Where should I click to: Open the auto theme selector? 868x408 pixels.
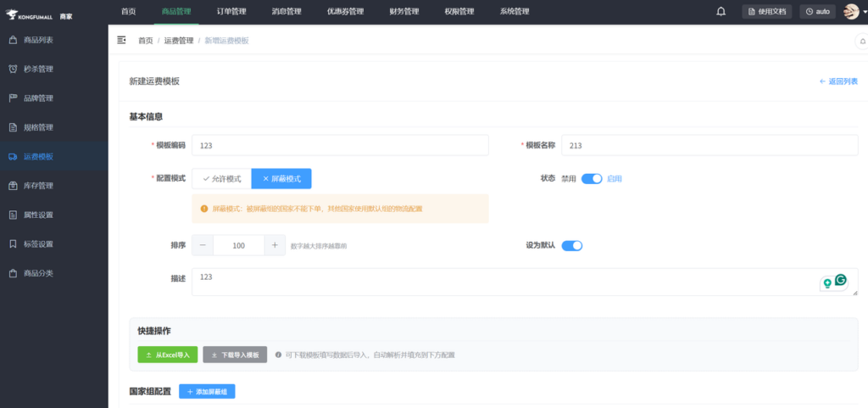coord(818,12)
